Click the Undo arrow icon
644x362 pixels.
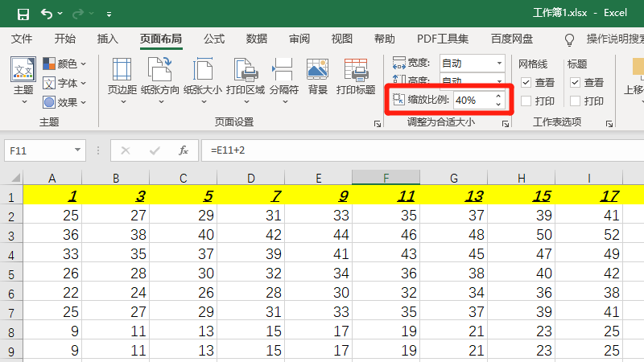point(47,14)
